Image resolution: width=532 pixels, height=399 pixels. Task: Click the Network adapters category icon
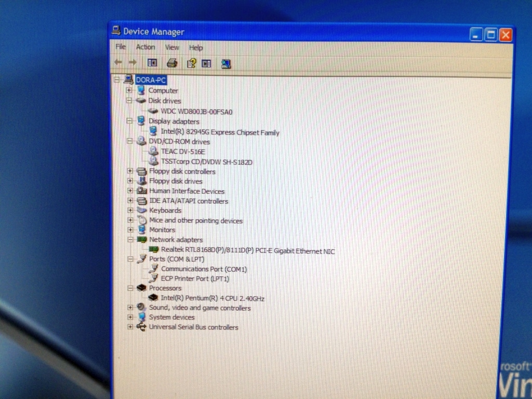coord(141,240)
